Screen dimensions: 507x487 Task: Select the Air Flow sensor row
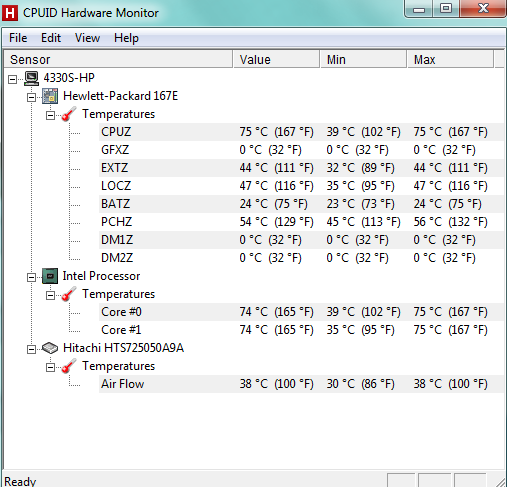301,384
